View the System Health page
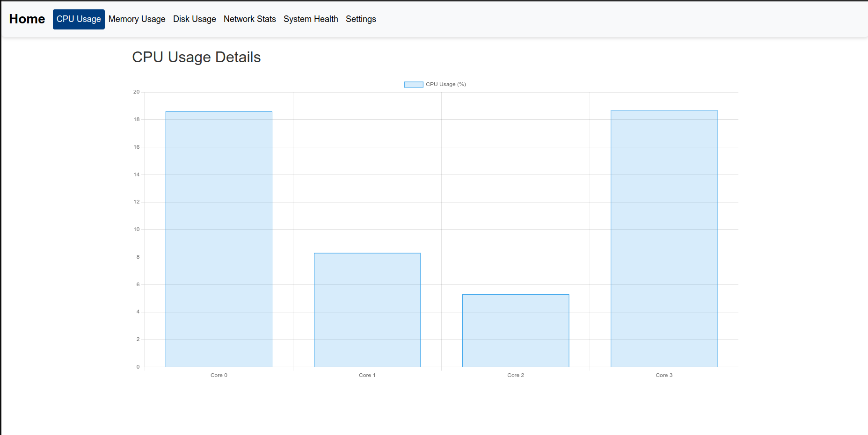The image size is (868, 435). (x=311, y=19)
